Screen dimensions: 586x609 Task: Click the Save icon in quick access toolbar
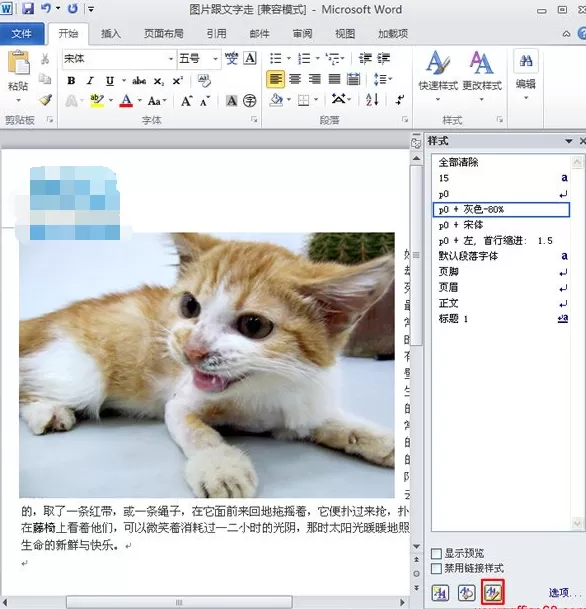click(x=28, y=9)
